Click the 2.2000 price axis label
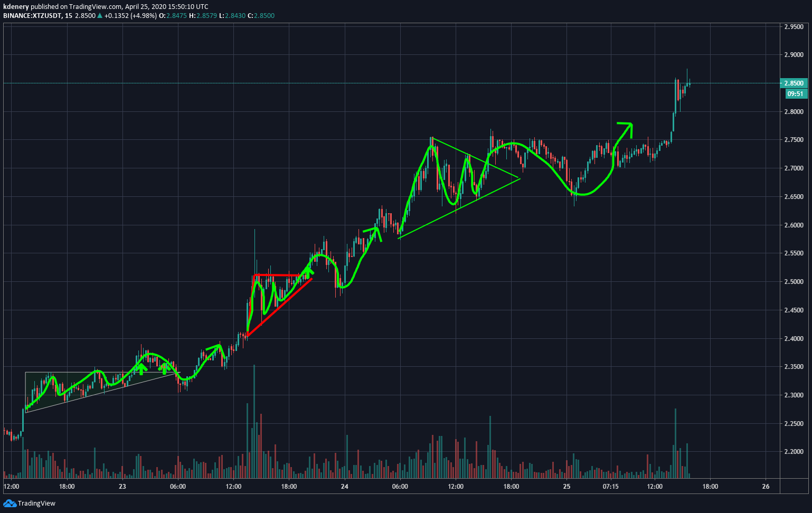The width and height of the screenshot is (812, 513). (x=794, y=452)
